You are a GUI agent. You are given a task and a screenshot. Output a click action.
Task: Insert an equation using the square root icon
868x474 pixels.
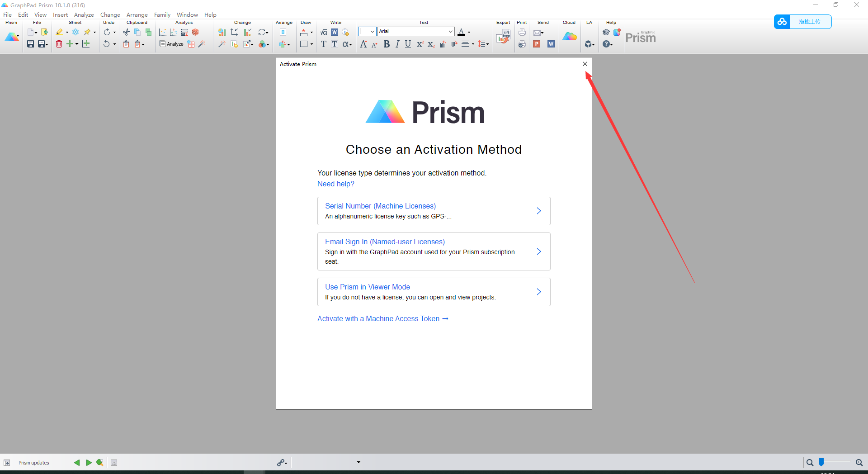coord(323,32)
